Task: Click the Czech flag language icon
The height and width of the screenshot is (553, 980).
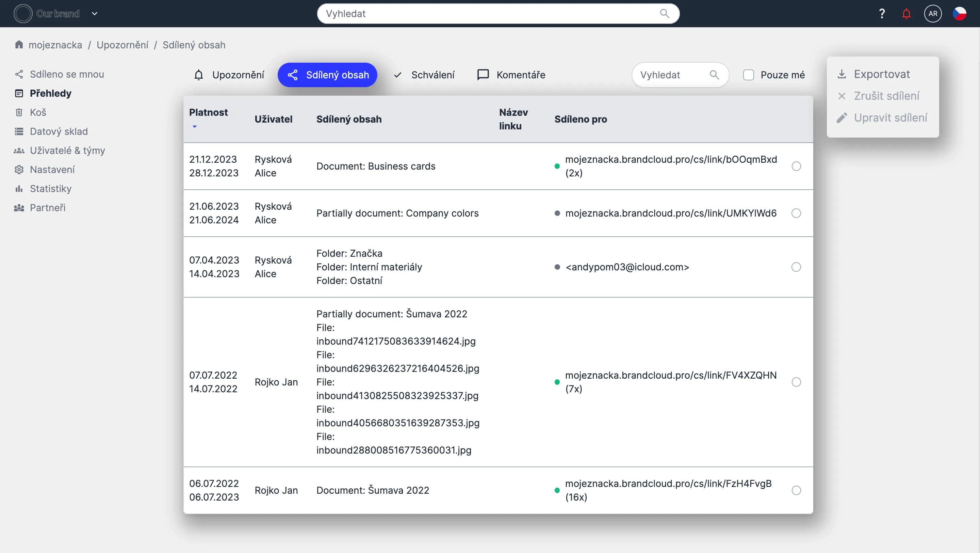Action: [959, 14]
